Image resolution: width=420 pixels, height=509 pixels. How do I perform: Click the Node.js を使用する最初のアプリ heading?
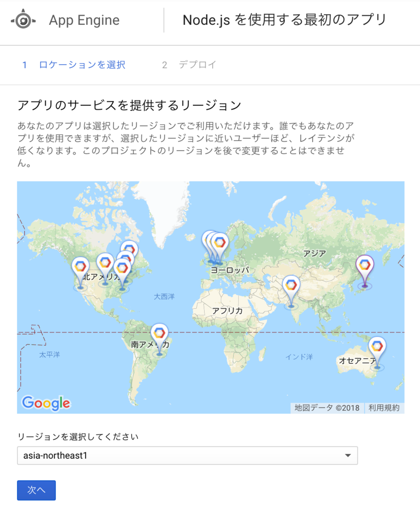tap(285, 20)
